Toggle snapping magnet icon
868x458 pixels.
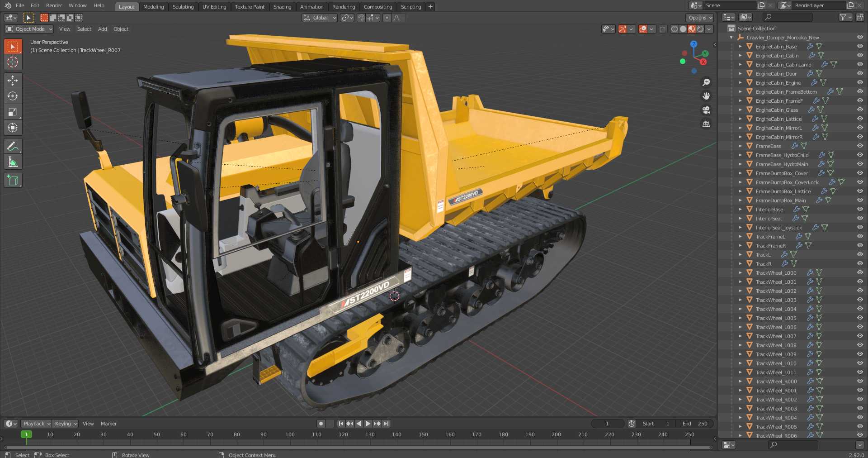point(361,18)
